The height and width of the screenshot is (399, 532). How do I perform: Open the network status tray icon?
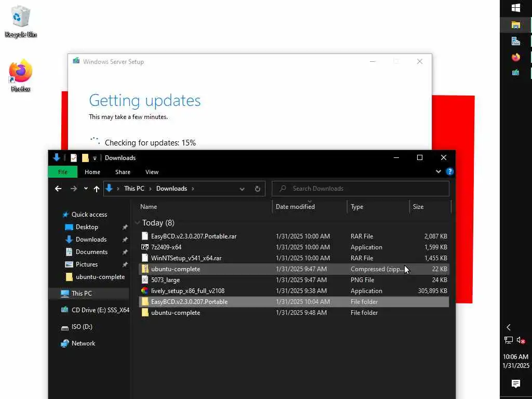tap(508, 340)
